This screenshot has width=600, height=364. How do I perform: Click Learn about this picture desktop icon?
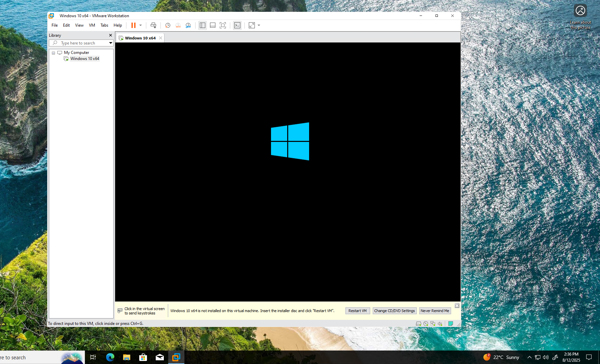point(580,17)
